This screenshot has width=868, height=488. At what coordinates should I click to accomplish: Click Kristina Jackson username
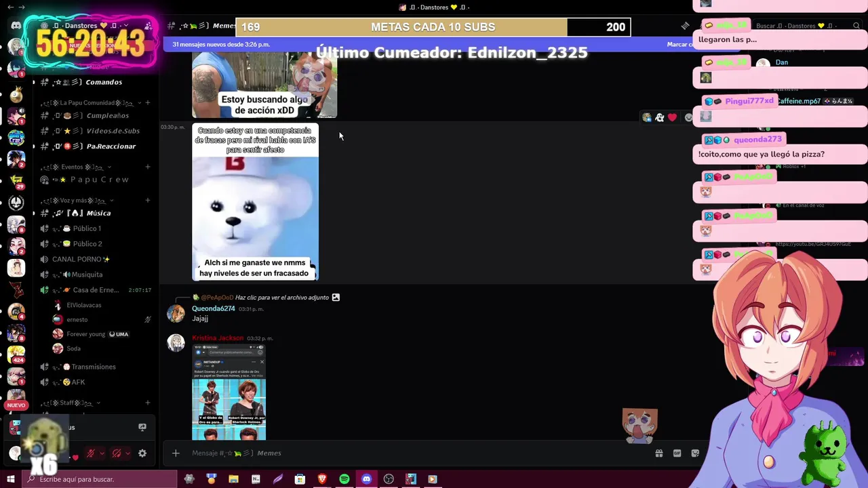[x=218, y=338]
